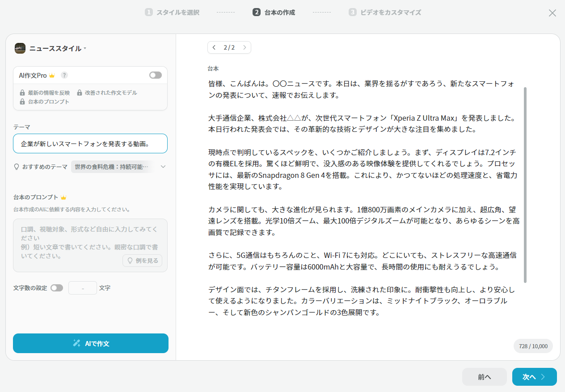565x392 pixels.
Task: Click the AIで作文 generate button
Action: 91,343
